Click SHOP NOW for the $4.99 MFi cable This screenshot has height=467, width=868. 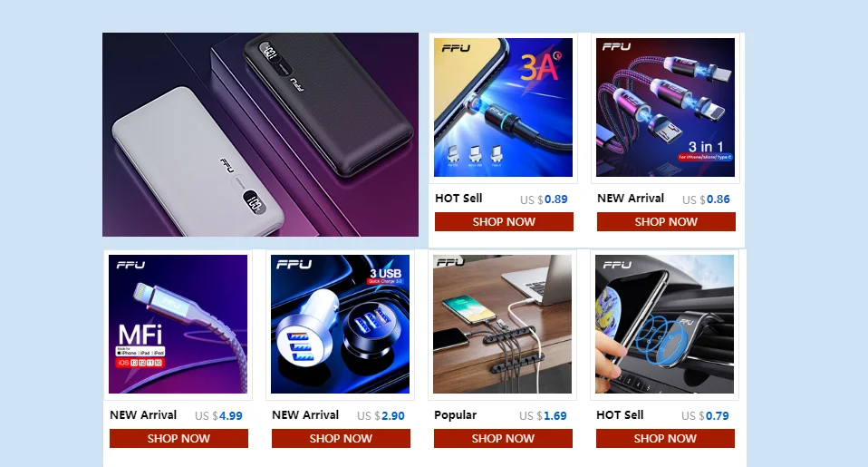[178, 438]
